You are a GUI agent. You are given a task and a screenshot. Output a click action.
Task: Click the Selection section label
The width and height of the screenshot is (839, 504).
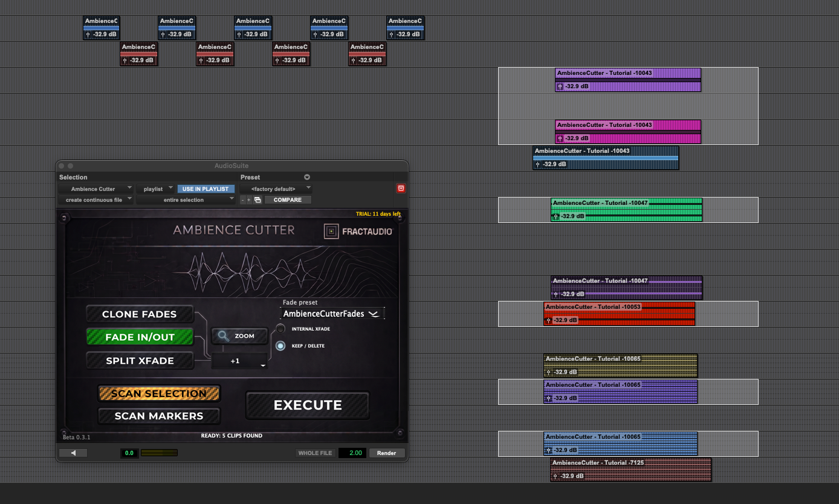[x=73, y=177]
